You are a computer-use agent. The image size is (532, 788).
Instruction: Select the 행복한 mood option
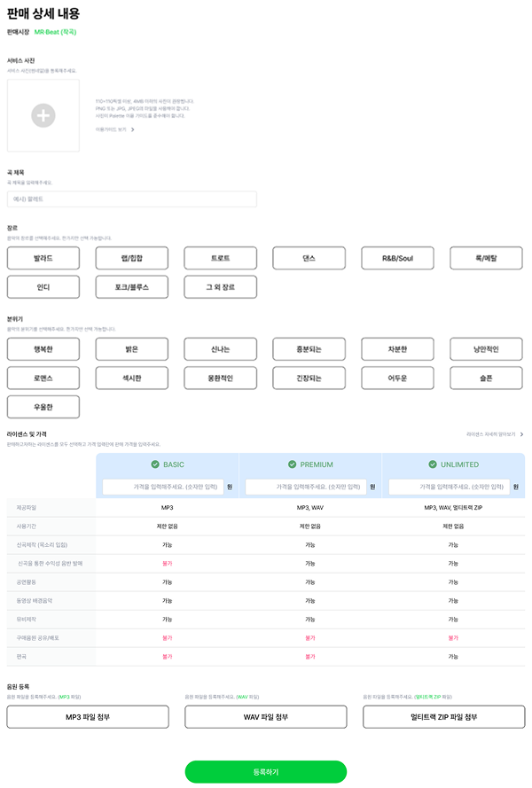click(x=43, y=349)
